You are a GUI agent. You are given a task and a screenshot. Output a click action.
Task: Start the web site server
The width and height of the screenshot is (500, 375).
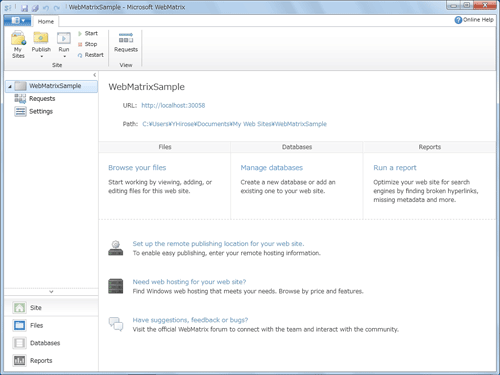(88, 33)
